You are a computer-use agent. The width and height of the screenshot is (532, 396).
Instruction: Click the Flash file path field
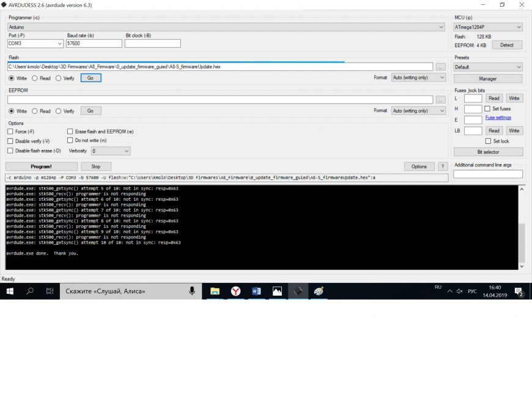[220, 67]
